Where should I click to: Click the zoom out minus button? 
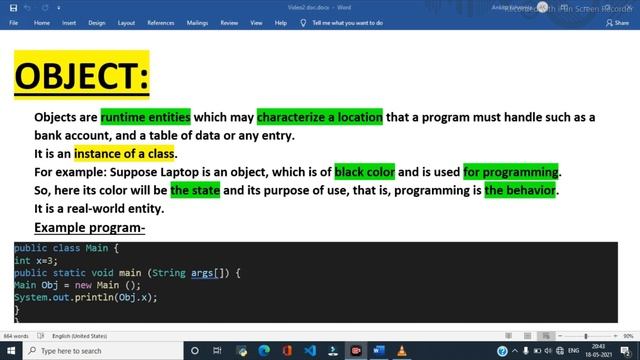click(x=560, y=336)
